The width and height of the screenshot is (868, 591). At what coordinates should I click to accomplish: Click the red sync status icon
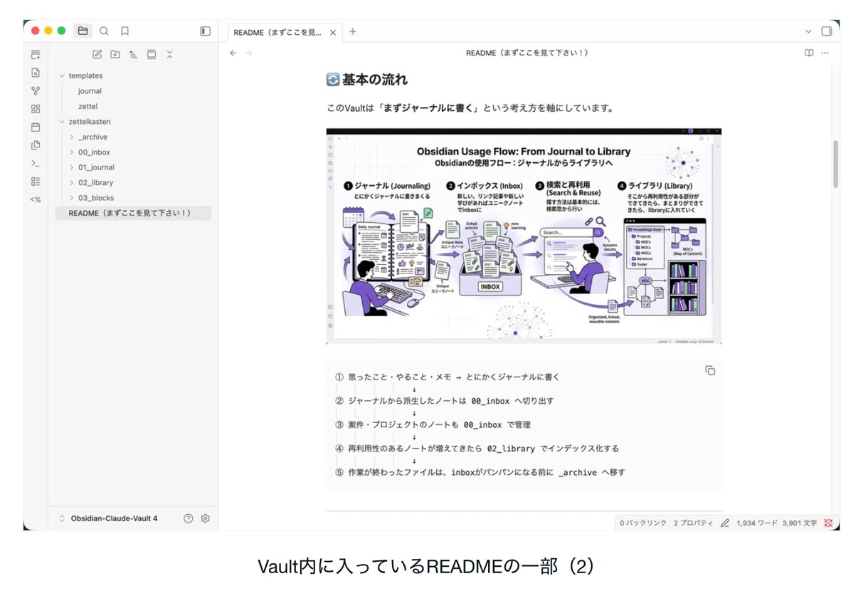click(828, 523)
